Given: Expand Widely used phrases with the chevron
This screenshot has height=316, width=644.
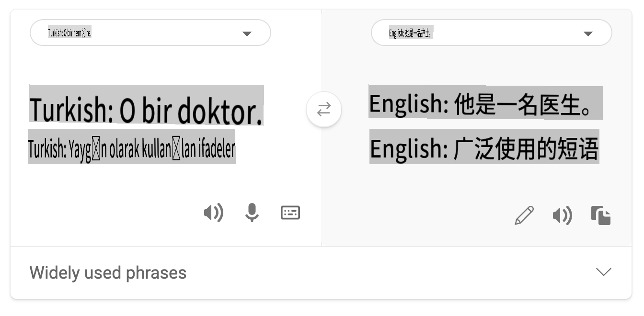Looking at the screenshot, I should [x=603, y=272].
